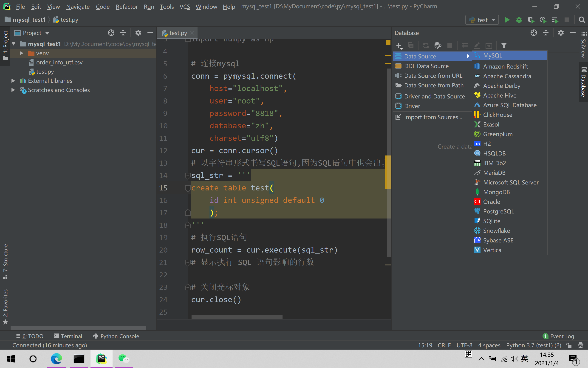Hide the Database panel with minus icon
Screen dimensions: 588x368
point(573,33)
